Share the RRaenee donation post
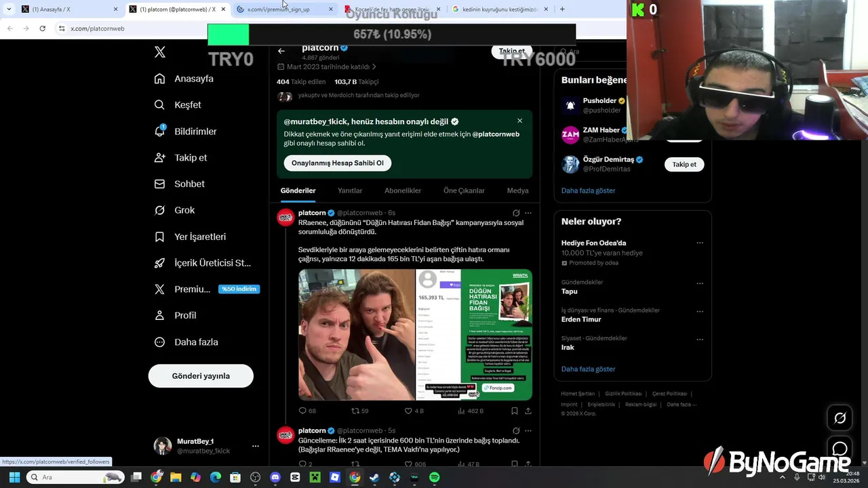This screenshot has width=868, height=488. (x=528, y=411)
